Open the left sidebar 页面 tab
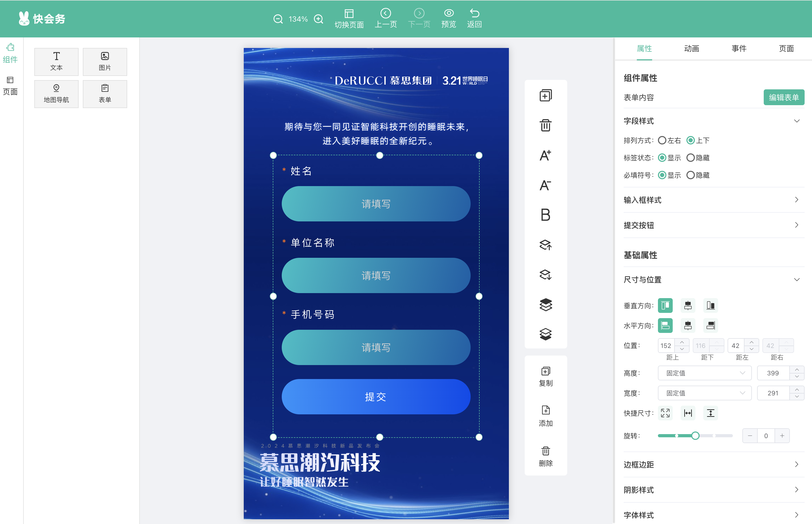 (x=10, y=86)
